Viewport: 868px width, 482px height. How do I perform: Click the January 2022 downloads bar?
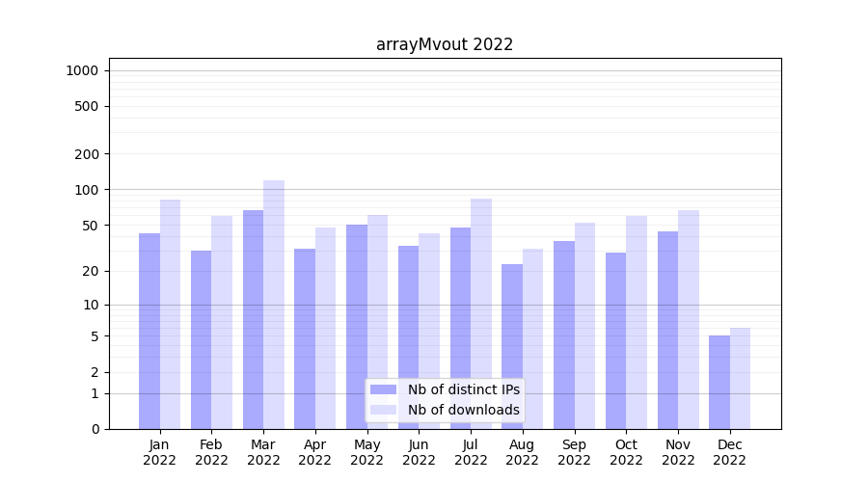click(170, 313)
